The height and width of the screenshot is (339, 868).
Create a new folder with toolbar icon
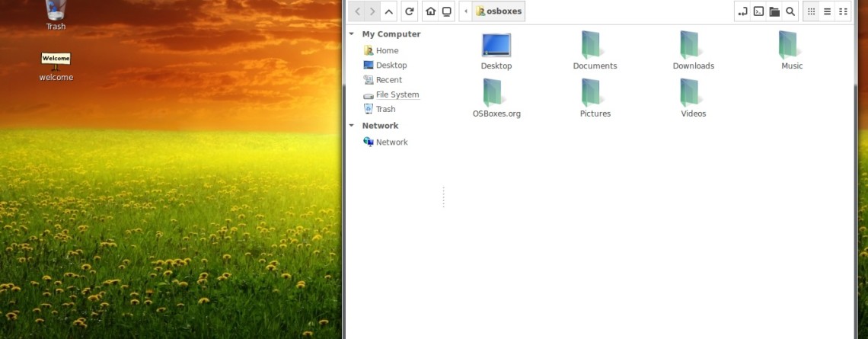[x=774, y=11]
